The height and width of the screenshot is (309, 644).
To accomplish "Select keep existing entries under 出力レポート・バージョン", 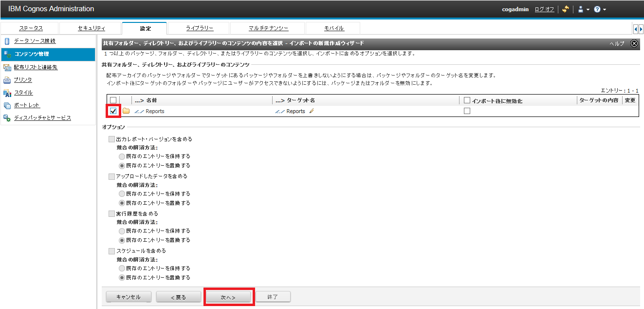I will (122, 156).
